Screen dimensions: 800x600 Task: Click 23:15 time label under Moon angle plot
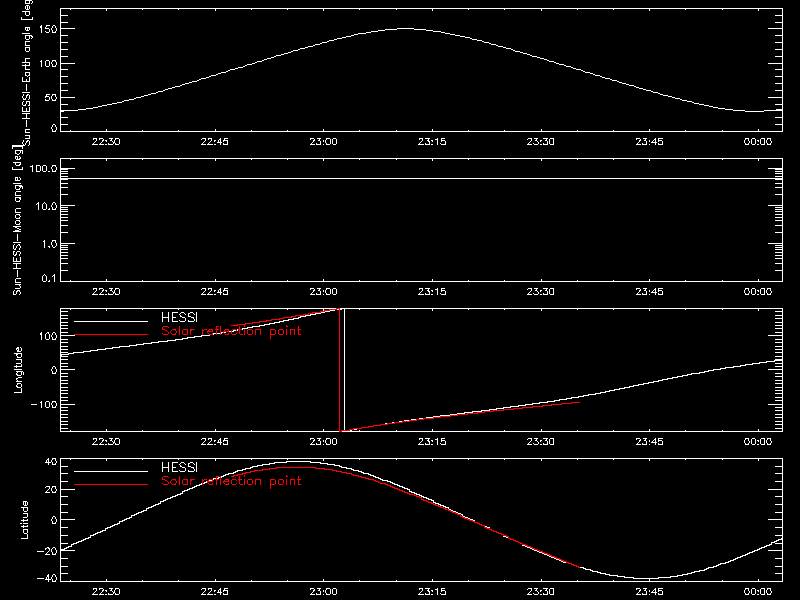pyautogui.click(x=432, y=292)
